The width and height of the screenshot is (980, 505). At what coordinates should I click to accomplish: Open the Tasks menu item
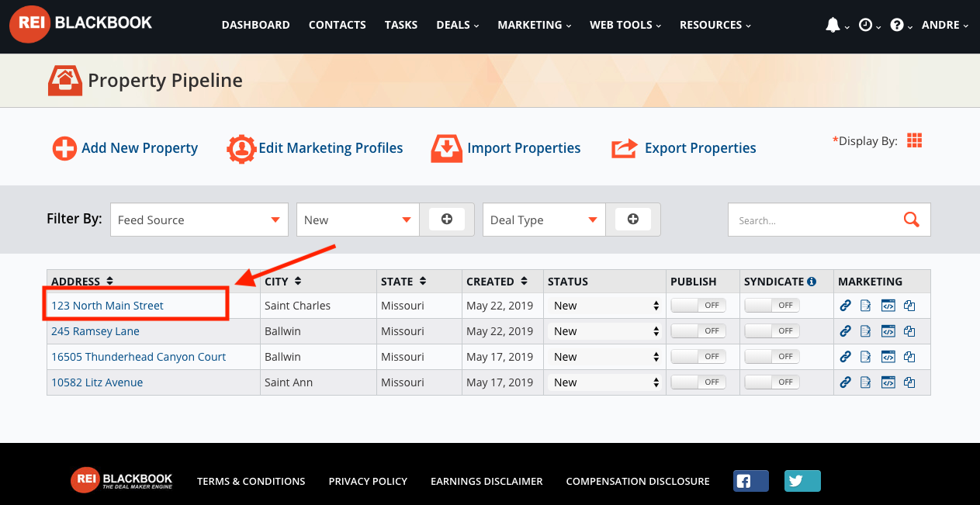401,25
